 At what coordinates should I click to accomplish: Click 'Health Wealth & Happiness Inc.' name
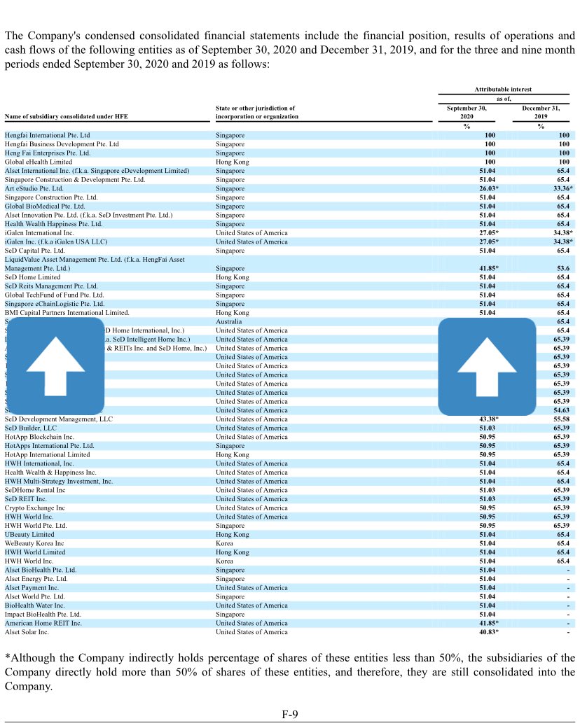(x=50, y=472)
